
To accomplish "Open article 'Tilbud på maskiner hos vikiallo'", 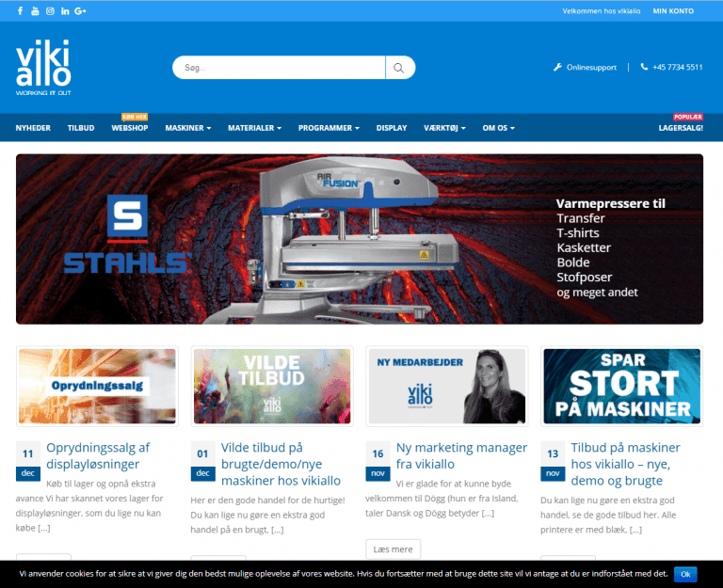I will click(625, 464).
